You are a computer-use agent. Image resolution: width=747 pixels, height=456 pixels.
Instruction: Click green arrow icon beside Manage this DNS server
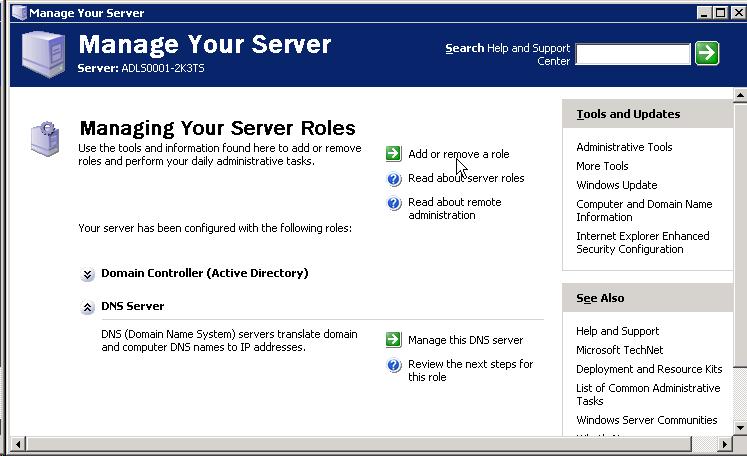click(394, 340)
